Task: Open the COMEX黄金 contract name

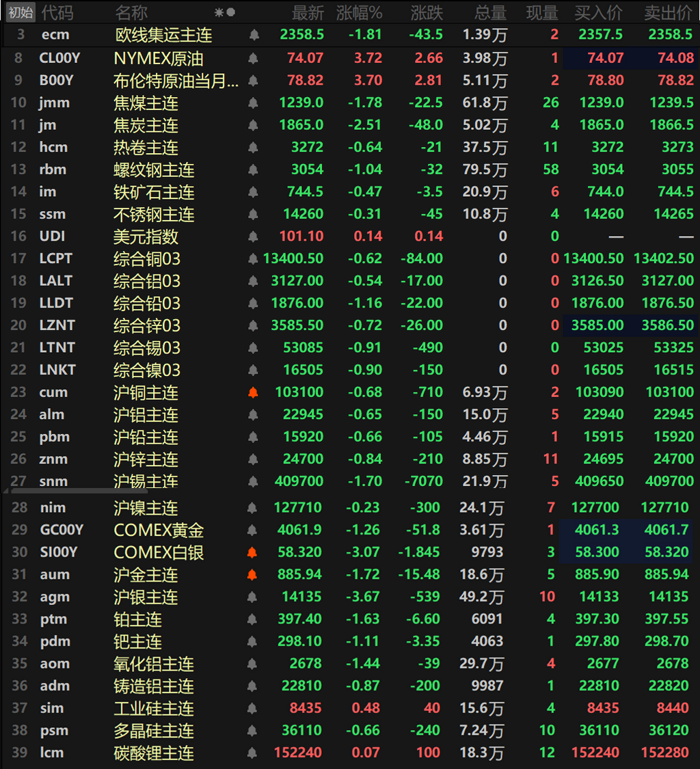Action: [159, 530]
